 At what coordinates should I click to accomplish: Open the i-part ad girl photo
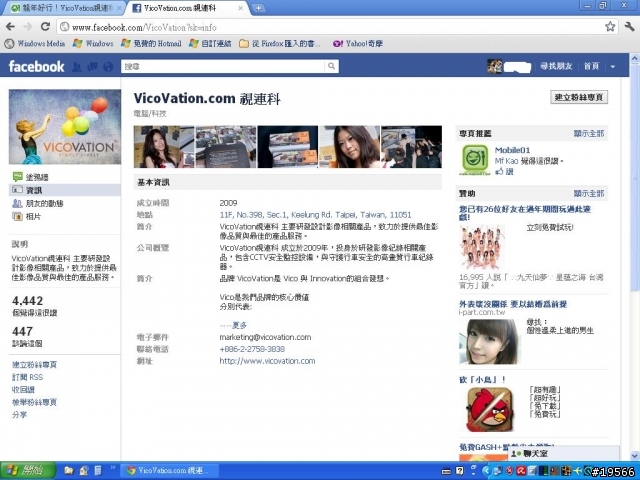click(x=489, y=342)
